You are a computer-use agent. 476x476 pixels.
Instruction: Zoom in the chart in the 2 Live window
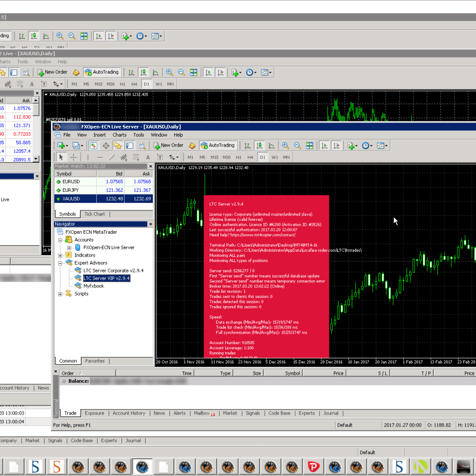click(169, 72)
